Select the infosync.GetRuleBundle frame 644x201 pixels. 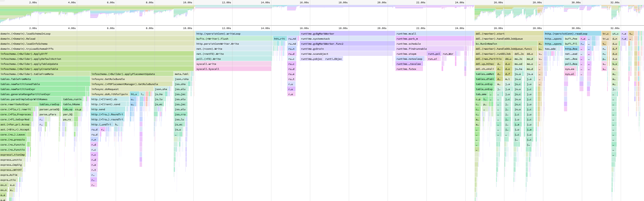point(131,79)
